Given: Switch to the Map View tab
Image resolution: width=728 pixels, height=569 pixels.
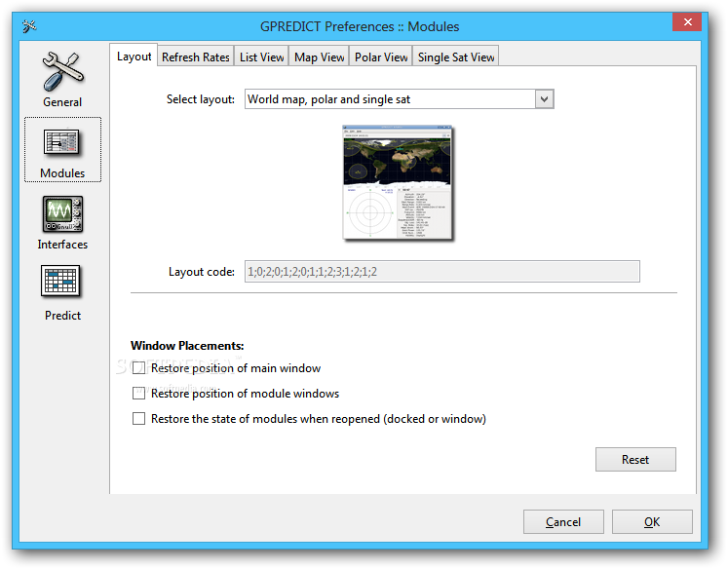Looking at the screenshot, I should [319, 57].
